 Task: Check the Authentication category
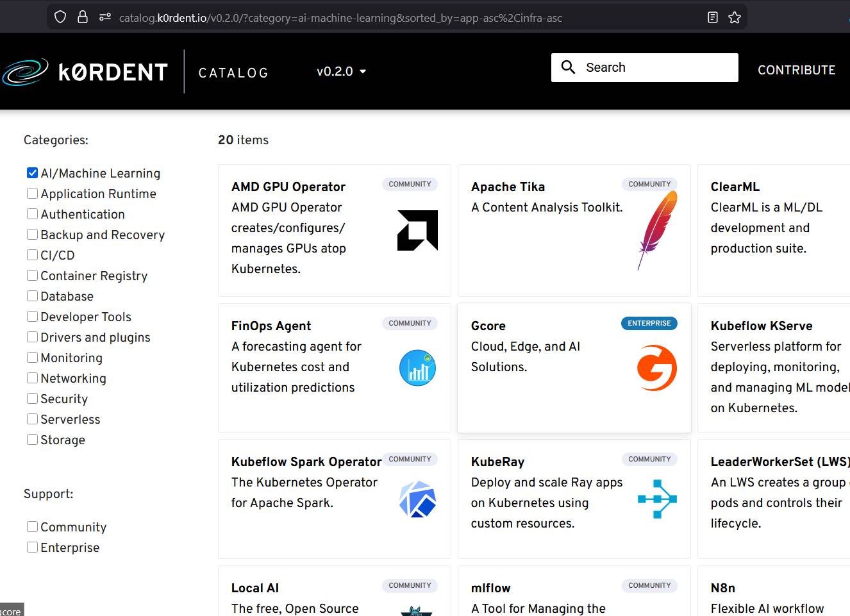[32, 213]
